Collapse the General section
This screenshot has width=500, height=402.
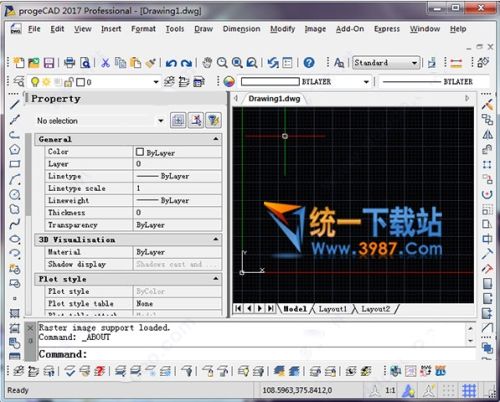216,139
